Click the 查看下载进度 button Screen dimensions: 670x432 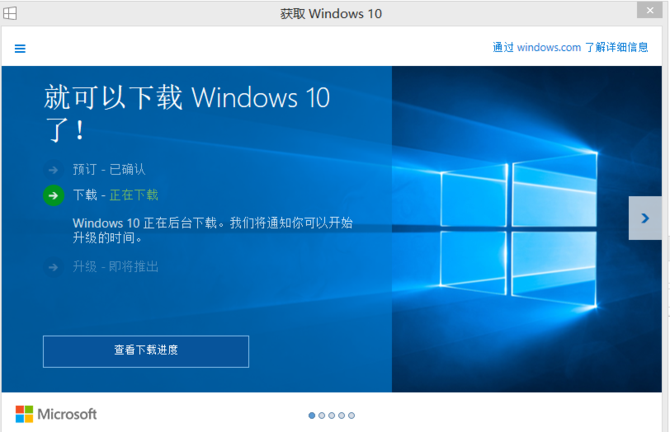click(x=146, y=351)
